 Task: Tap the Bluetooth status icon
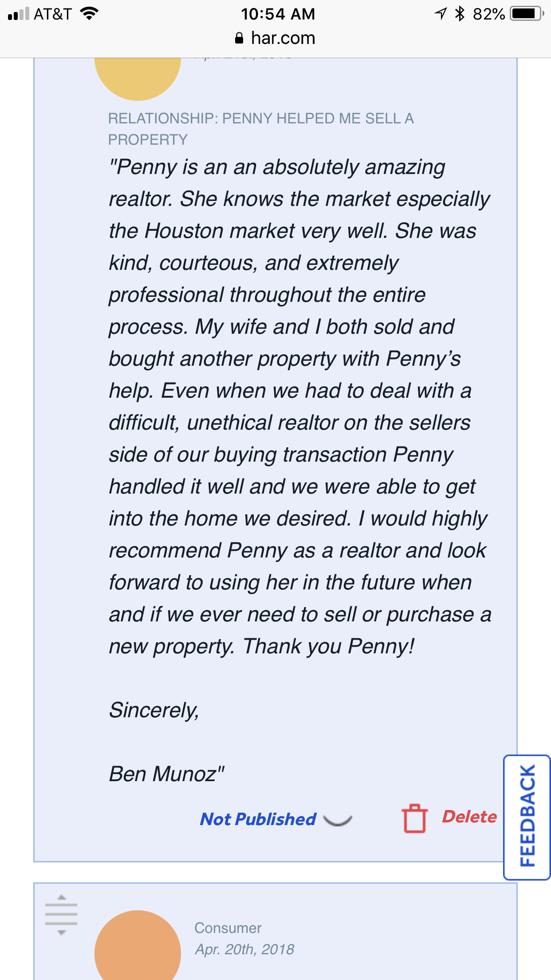click(460, 14)
